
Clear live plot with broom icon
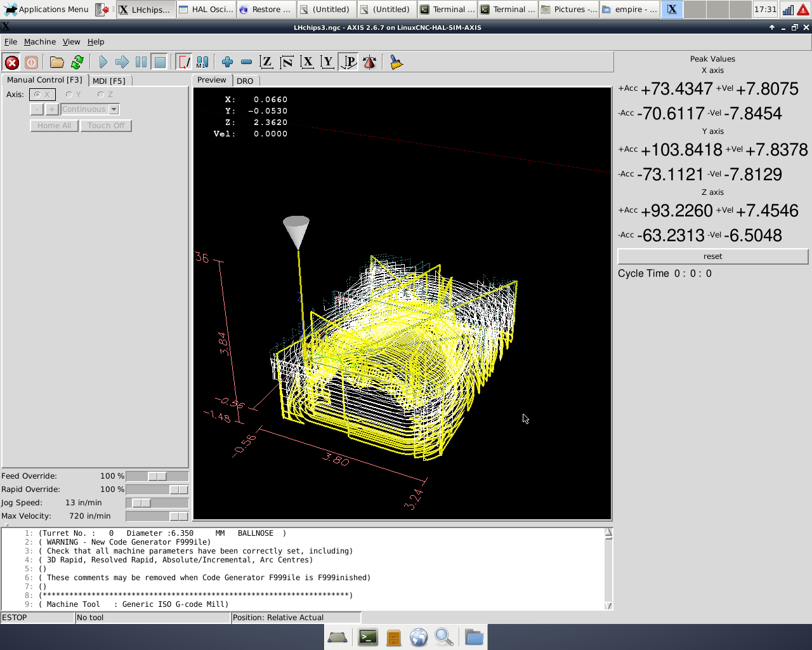[x=396, y=62]
